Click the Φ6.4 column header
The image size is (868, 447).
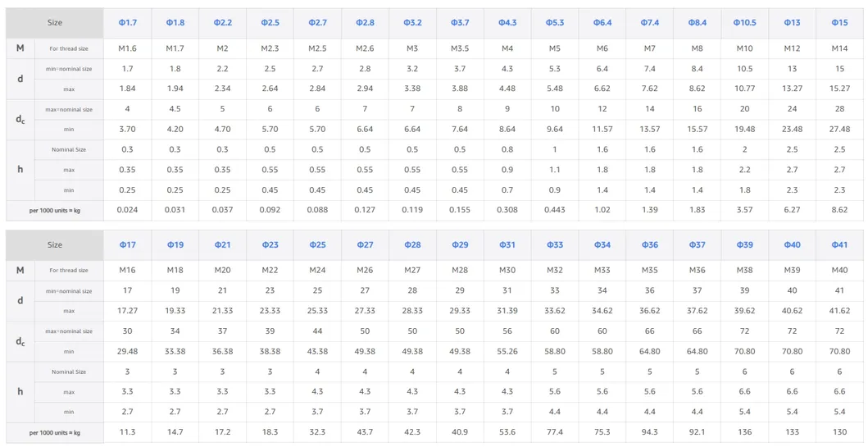pyautogui.click(x=602, y=23)
